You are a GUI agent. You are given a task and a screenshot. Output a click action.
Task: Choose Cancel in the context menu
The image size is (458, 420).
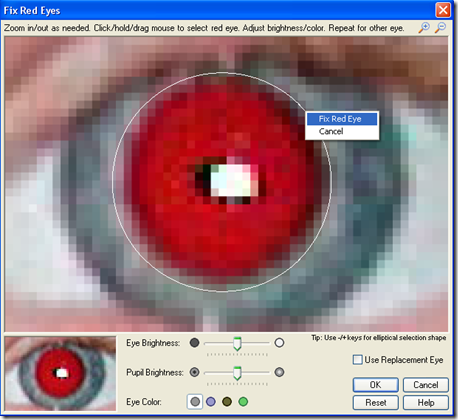(342, 131)
